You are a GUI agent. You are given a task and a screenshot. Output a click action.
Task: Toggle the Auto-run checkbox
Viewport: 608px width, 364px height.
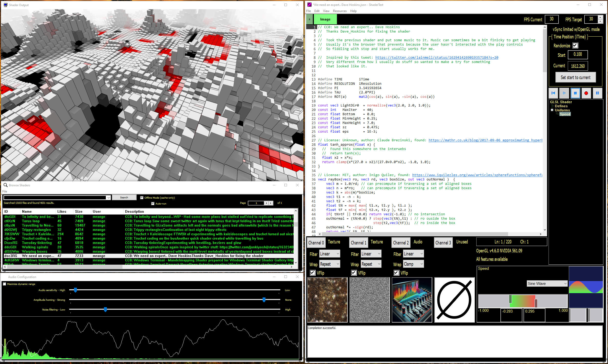pos(153,204)
